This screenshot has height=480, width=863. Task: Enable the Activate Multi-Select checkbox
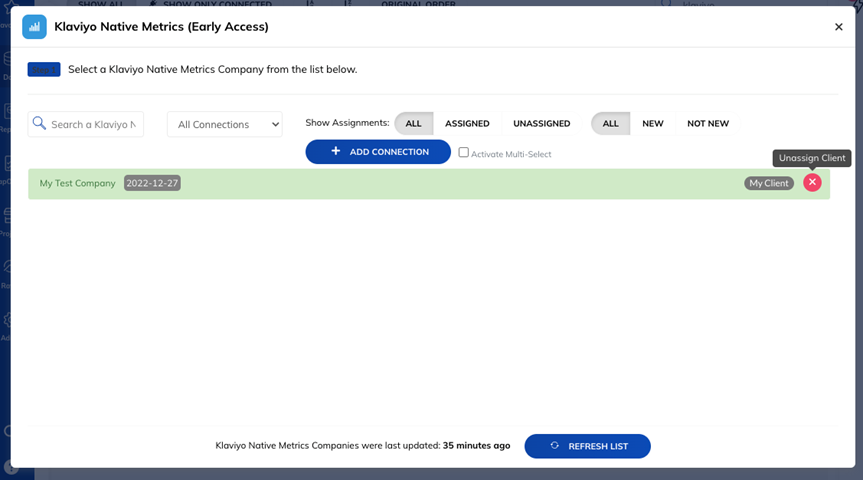(463, 152)
